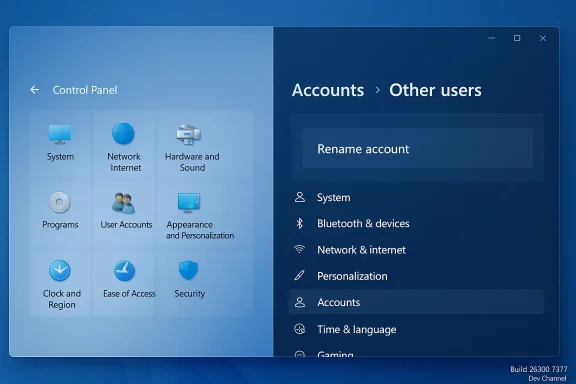Click the person icon beside System in the sidebar

click(300, 197)
